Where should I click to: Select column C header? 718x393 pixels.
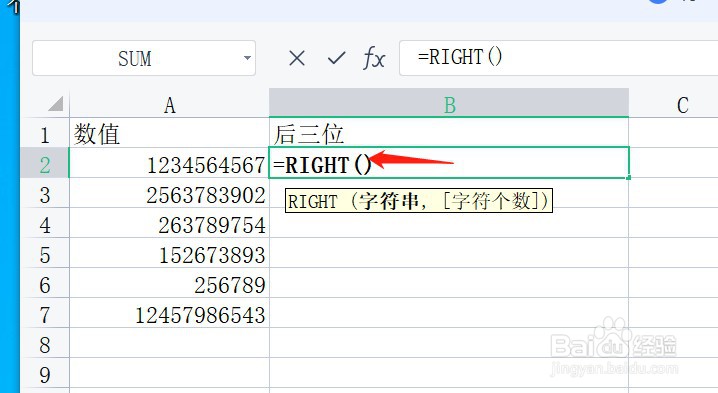coord(674,105)
